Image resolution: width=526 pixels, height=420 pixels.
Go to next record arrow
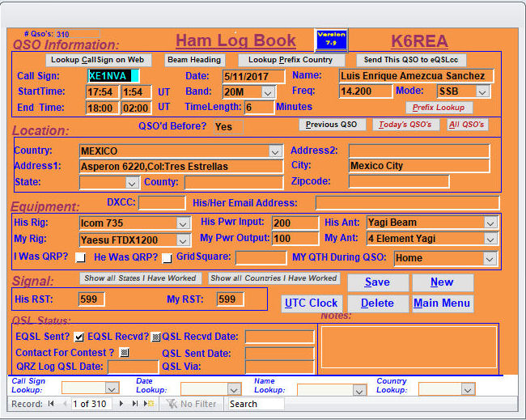[122, 404]
